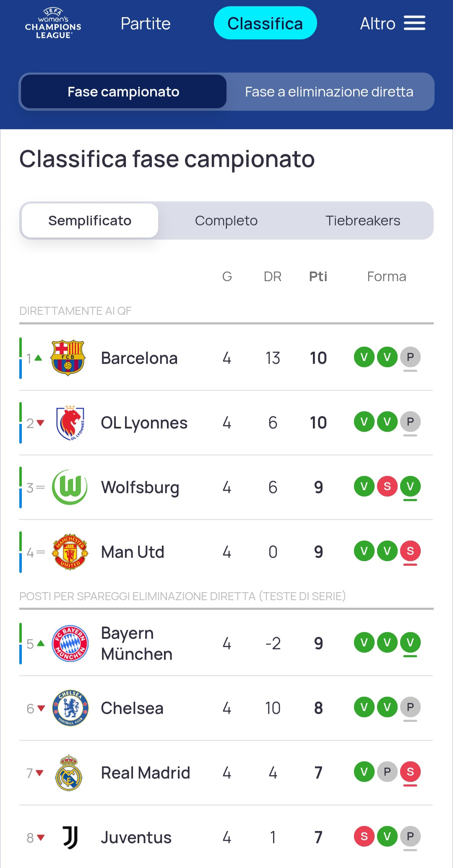Show the Tiebreakers view

coord(363,221)
